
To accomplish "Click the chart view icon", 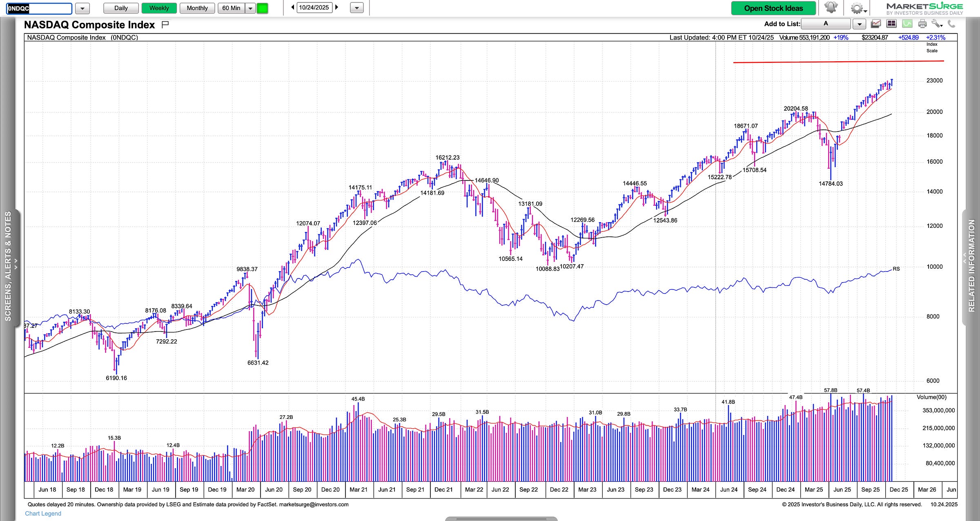I will tap(876, 24).
